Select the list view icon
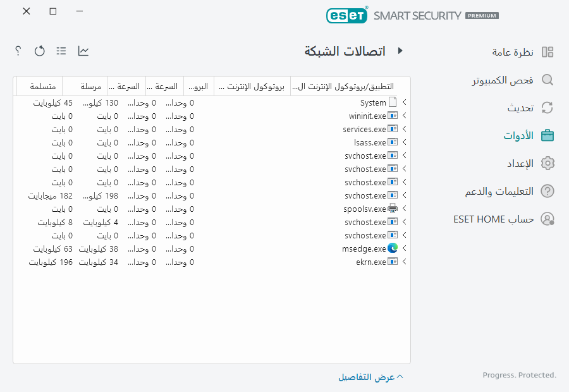The image size is (569, 392). point(61,51)
